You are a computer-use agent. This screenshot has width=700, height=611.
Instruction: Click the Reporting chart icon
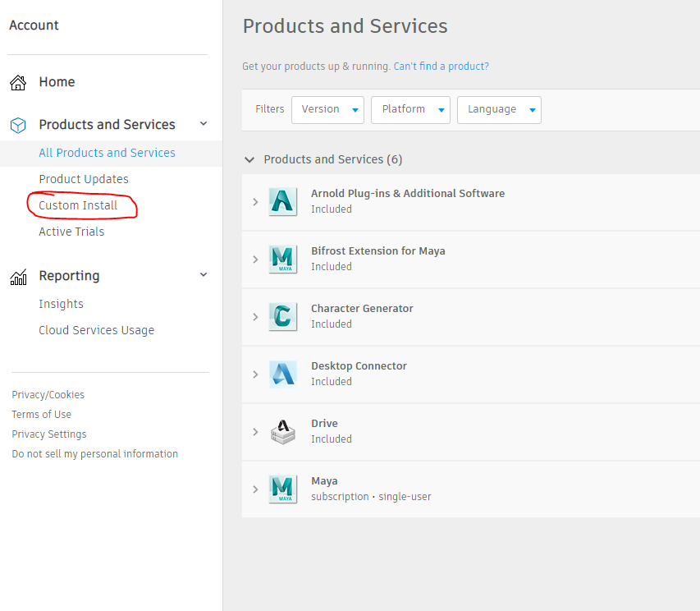18,277
